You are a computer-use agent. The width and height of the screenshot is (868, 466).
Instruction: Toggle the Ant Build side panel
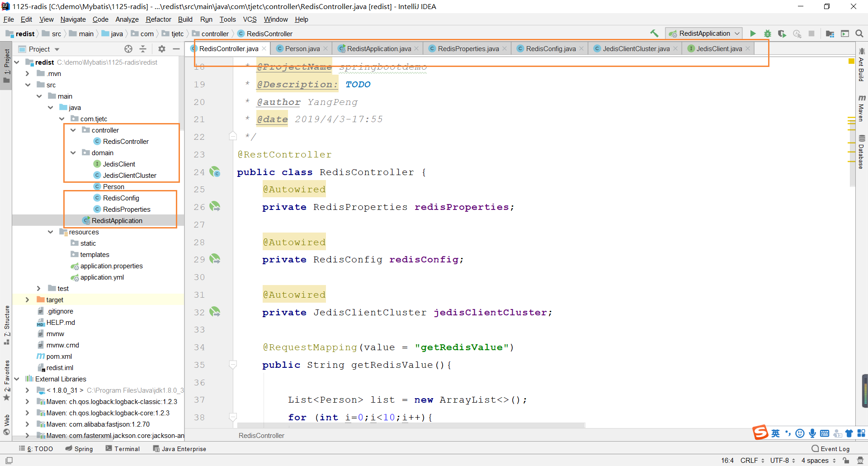(862, 64)
